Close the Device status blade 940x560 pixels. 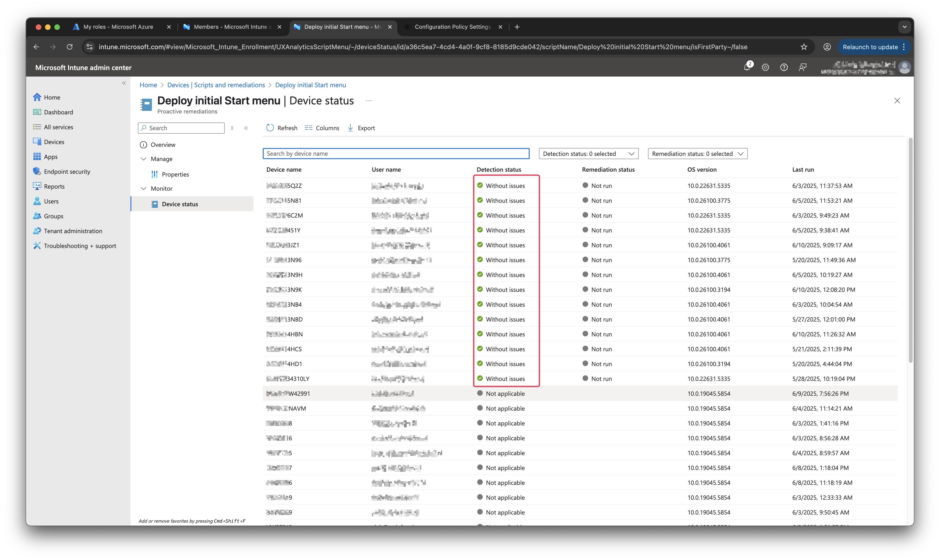(897, 101)
